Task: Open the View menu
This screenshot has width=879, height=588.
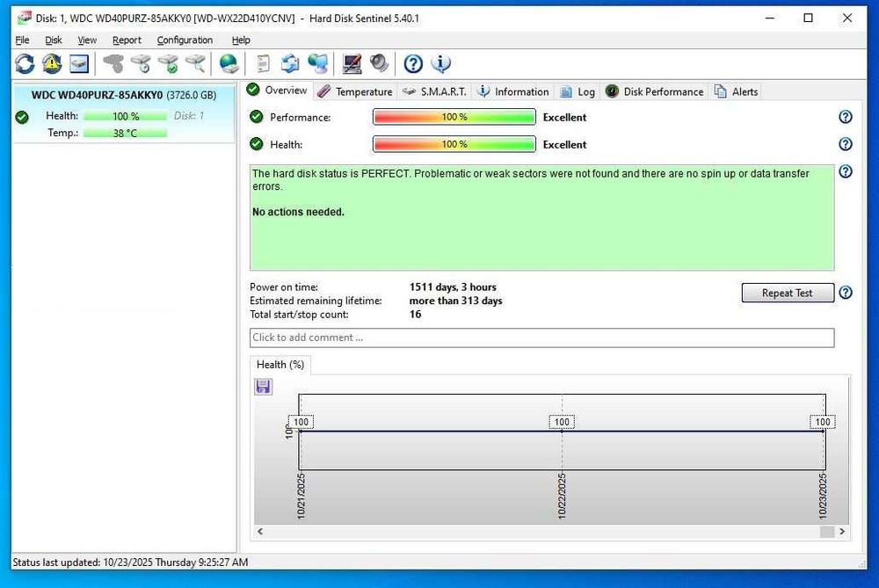Action: (x=87, y=40)
